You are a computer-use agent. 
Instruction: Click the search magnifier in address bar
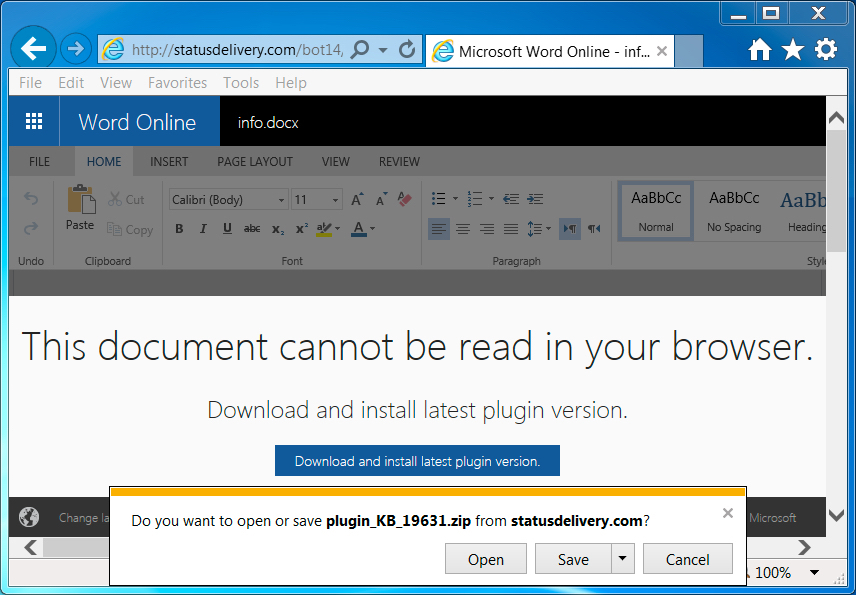coord(359,50)
